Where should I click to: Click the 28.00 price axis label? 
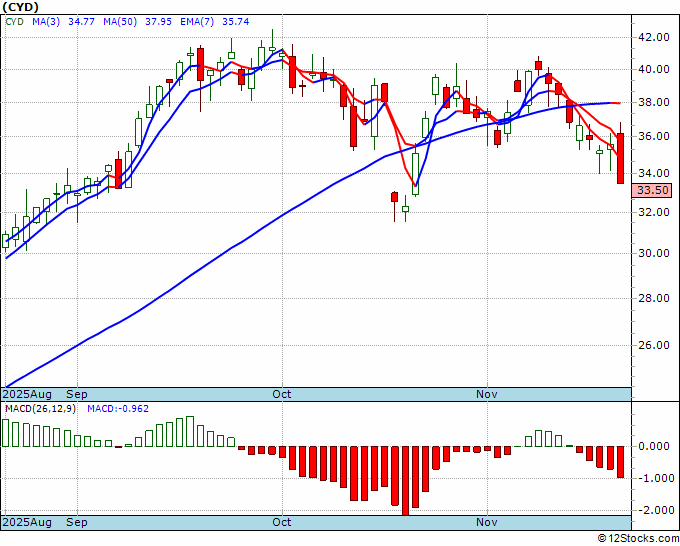coord(654,298)
